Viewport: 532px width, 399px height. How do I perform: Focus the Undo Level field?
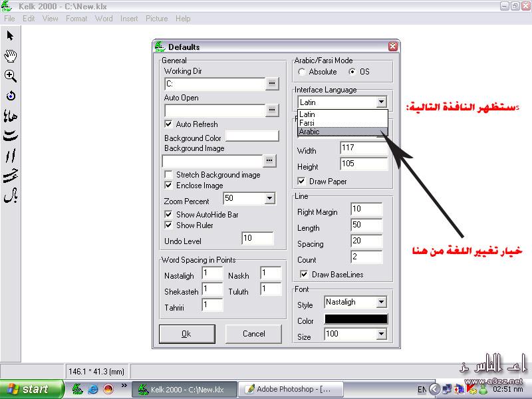257,238
